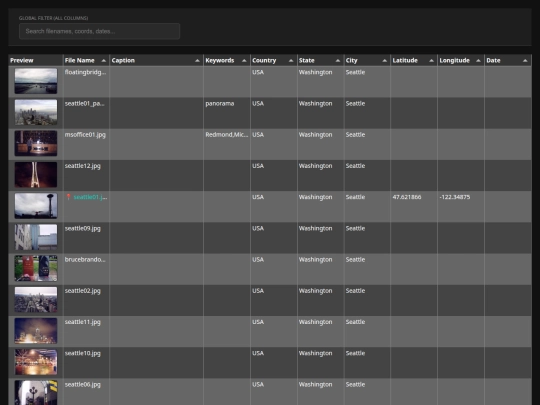
Task: Click the Longitude header label
Action: click(455, 60)
